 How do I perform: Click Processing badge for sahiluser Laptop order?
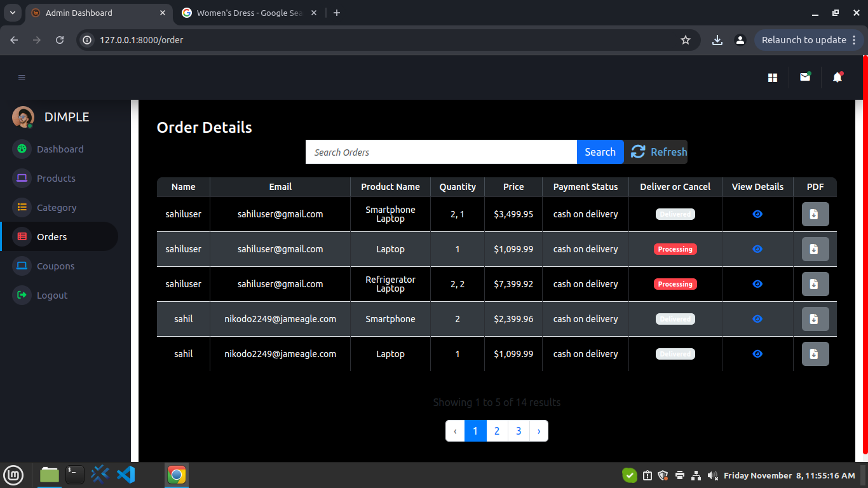[x=675, y=249]
